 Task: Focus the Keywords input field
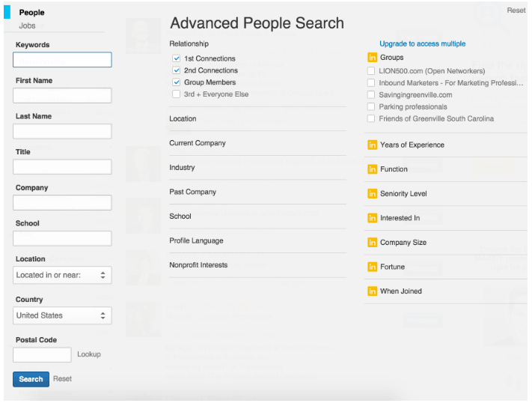[x=62, y=60]
